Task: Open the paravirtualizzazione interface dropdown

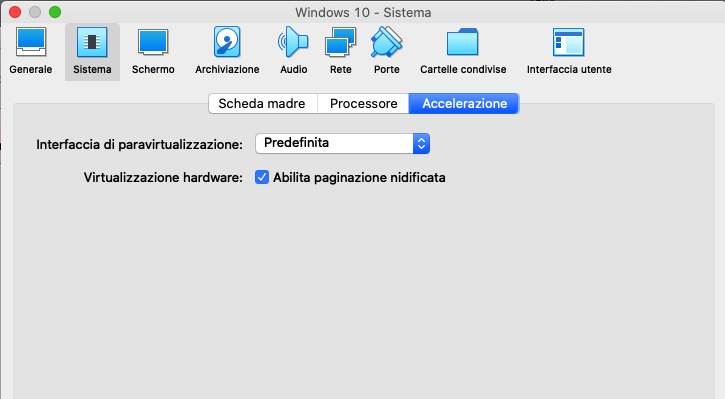Action: click(343, 143)
